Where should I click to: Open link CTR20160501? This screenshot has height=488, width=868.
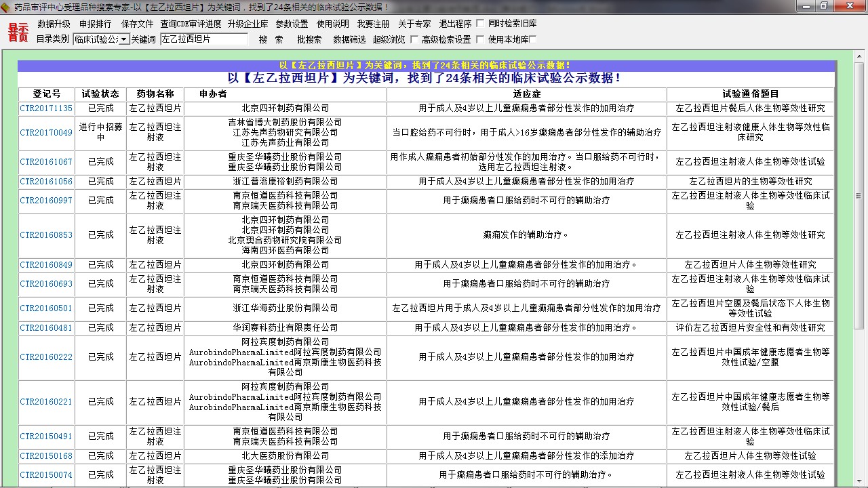click(46, 308)
